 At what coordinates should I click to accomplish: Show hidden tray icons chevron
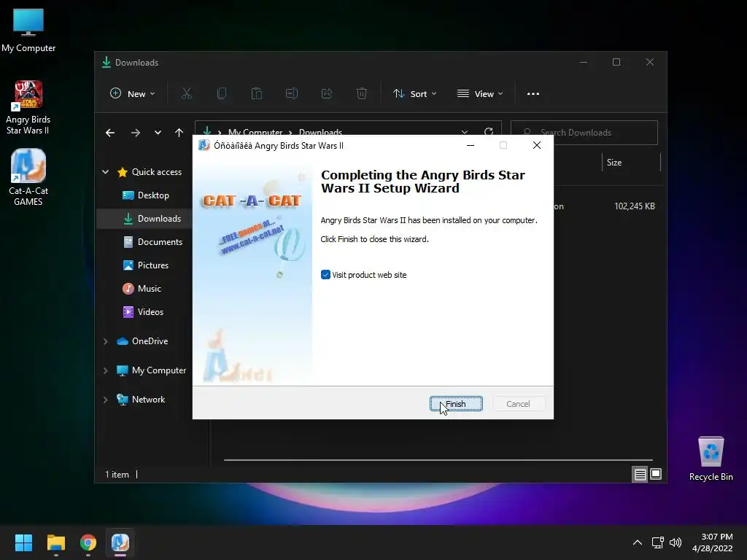[638, 542]
